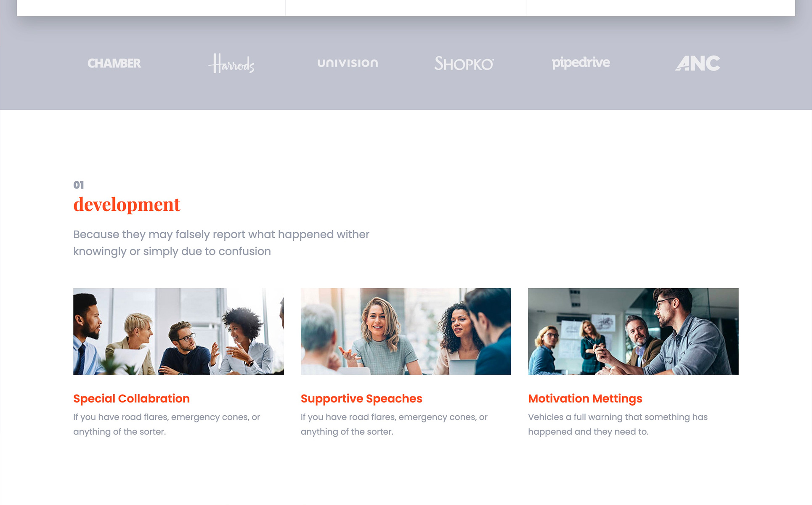Screen dimensions: 812x505
Task: Click the white card panel above logos
Action: (x=406, y=8)
